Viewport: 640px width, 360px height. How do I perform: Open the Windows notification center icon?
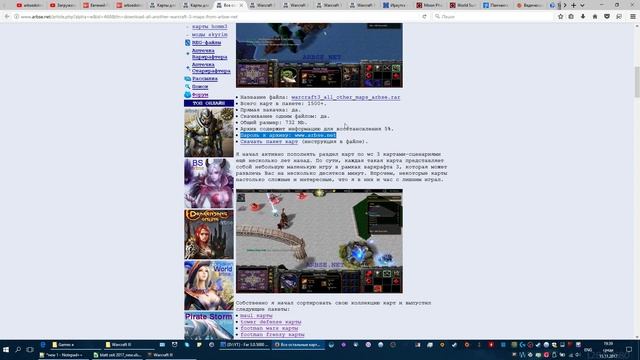click(629, 350)
